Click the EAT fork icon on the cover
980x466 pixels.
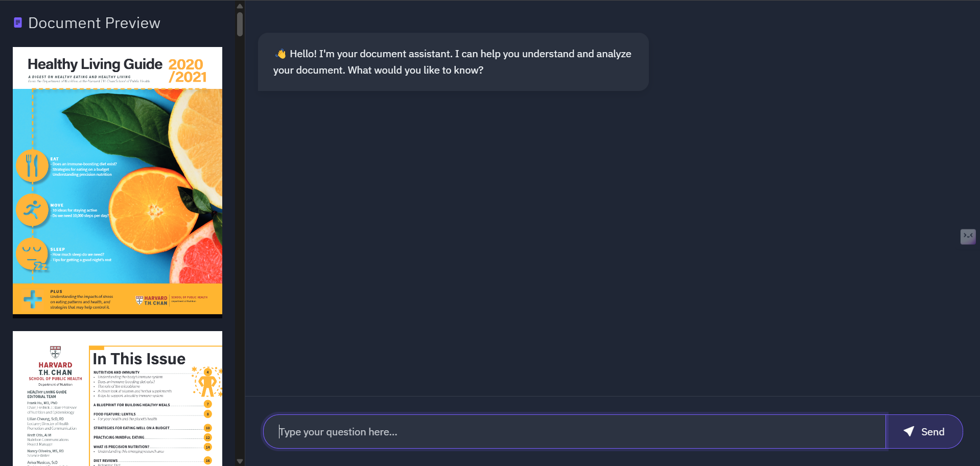pos(33,165)
